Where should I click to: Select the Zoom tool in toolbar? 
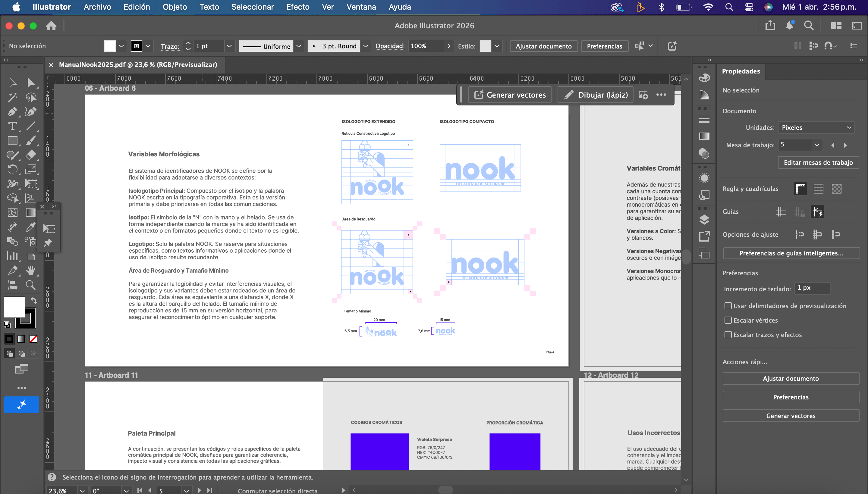point(30,285)
